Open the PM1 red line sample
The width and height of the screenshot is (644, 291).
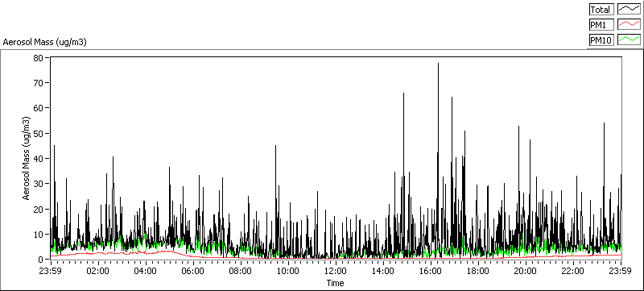[629, 25]
